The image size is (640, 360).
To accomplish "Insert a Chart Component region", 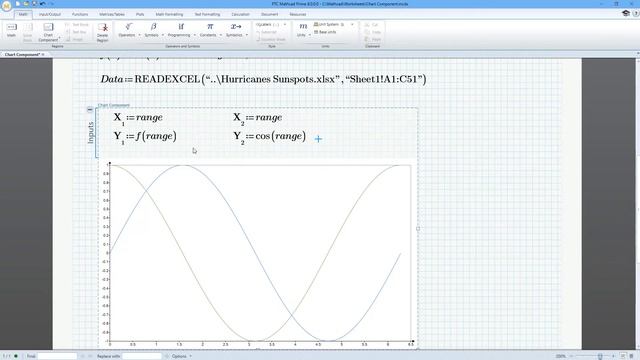I will click(48, 32).
